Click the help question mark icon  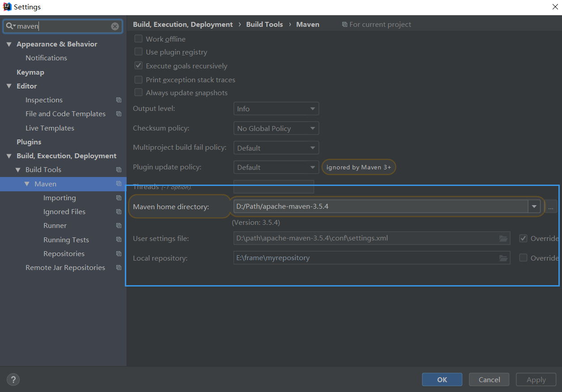pyautogui.click(x=13, y=379)
